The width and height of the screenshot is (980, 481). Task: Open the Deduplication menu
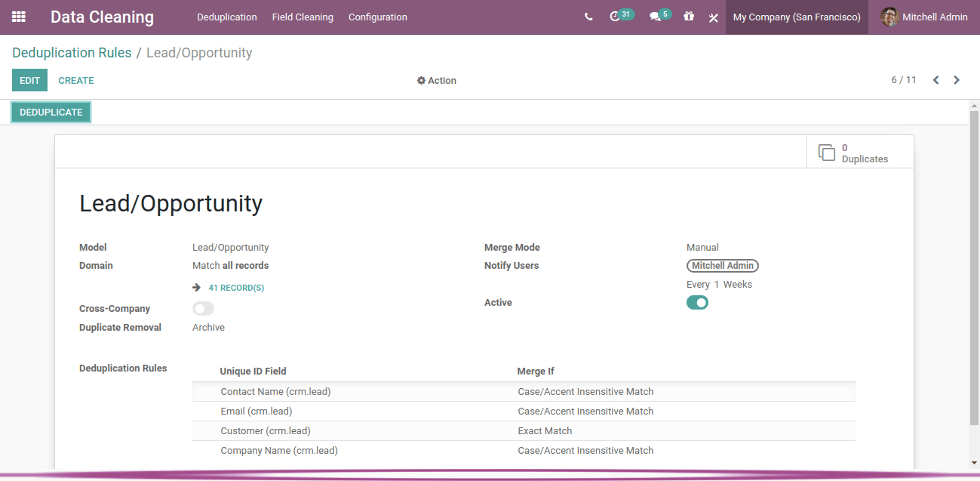click(227, 17)
